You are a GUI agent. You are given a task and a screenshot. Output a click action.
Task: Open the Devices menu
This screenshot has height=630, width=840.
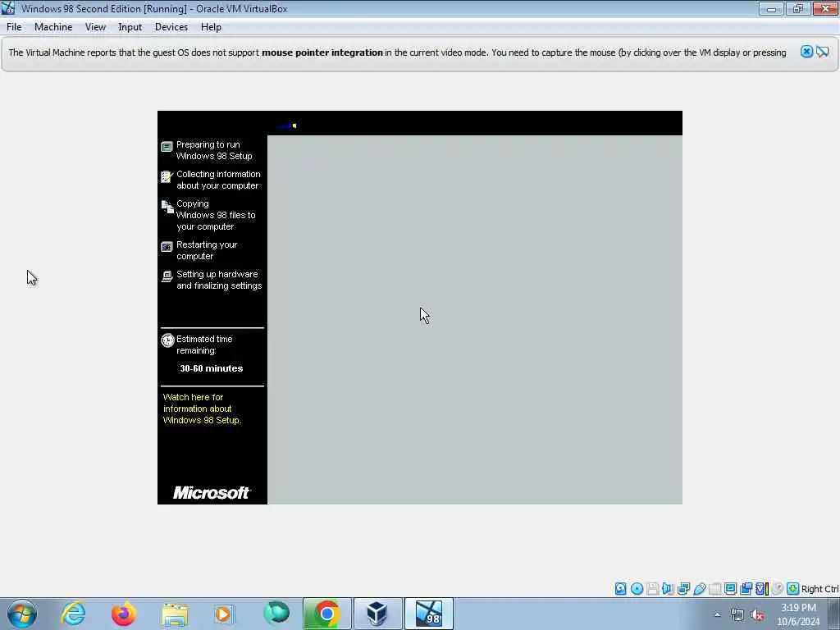(x=171, y=27)
